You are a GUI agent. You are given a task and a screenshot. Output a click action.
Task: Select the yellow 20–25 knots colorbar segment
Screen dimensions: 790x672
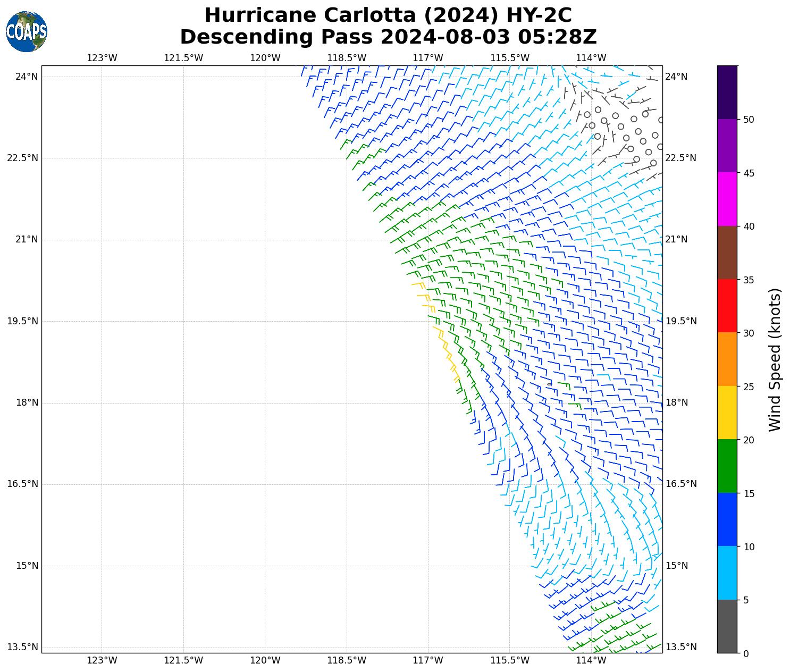click(727, 413)
